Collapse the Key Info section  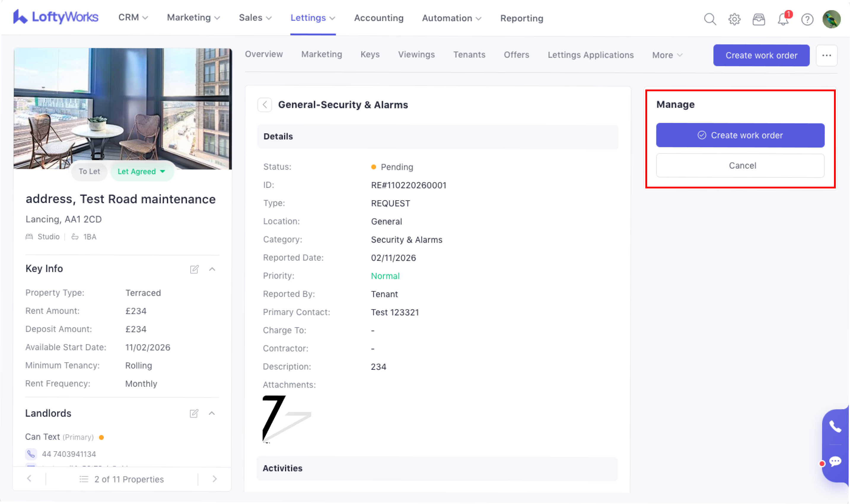[x=212, y=269]
